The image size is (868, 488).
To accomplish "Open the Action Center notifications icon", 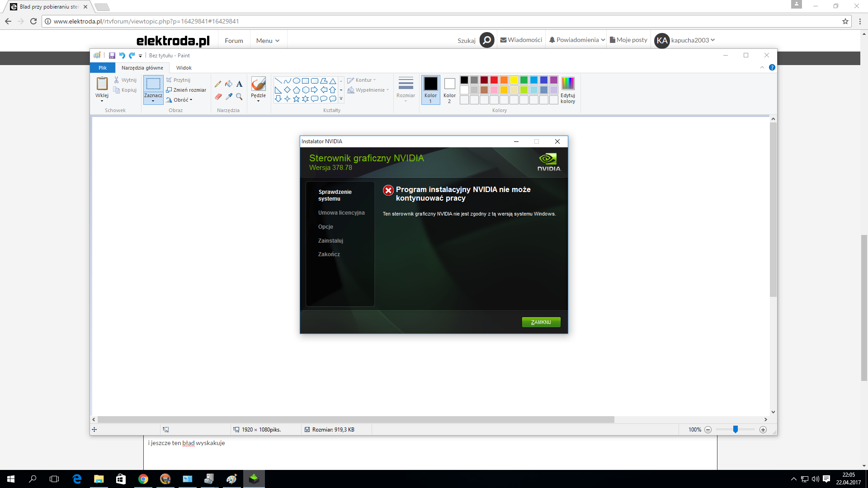I will 826,479.
